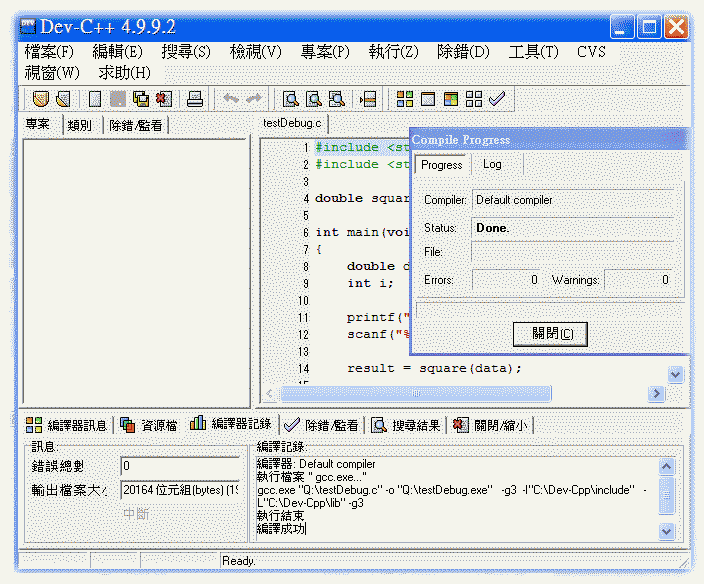Click the grayed-out 中斷 button
The height and width of the screenshot is (584, 704).
coord(136,514)
